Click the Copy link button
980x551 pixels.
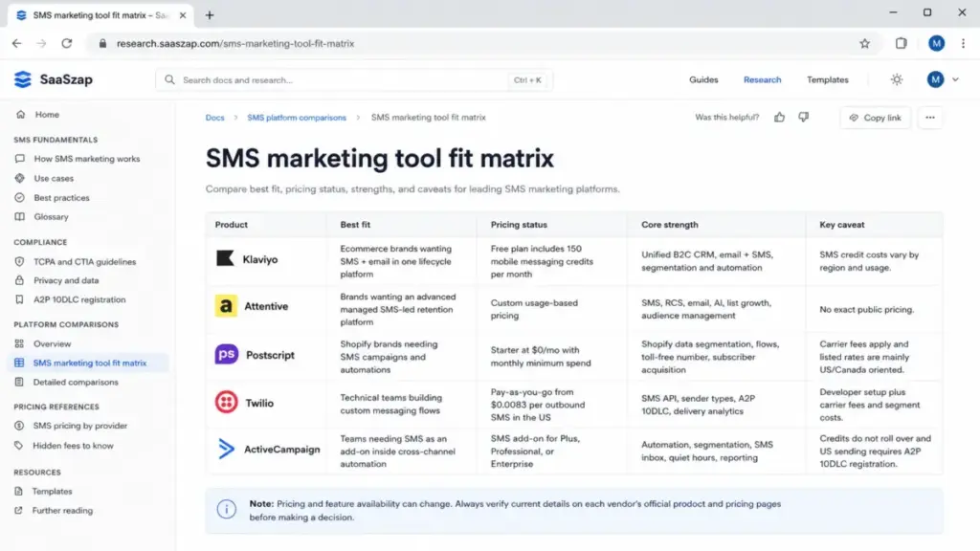(x=875, y=118)
